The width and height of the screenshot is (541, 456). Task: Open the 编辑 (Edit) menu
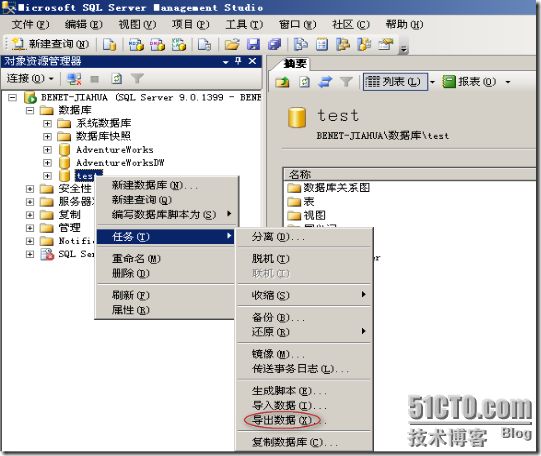click(83, 24)
